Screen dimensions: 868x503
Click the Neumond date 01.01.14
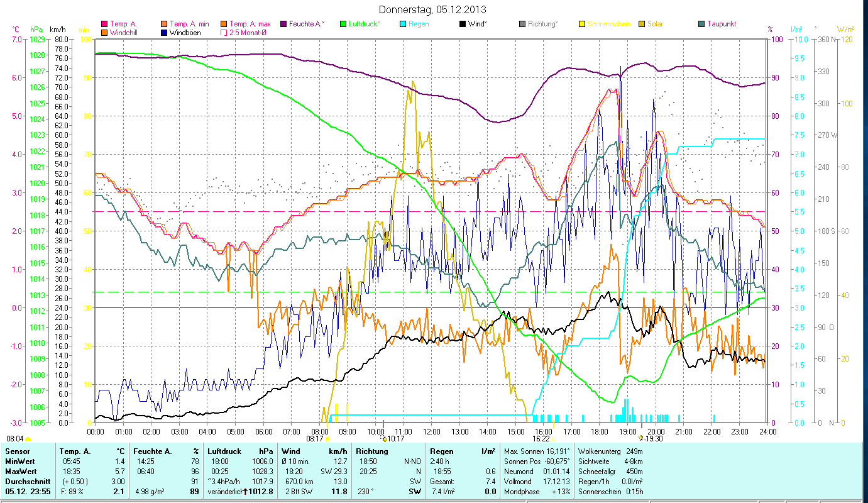556,471
